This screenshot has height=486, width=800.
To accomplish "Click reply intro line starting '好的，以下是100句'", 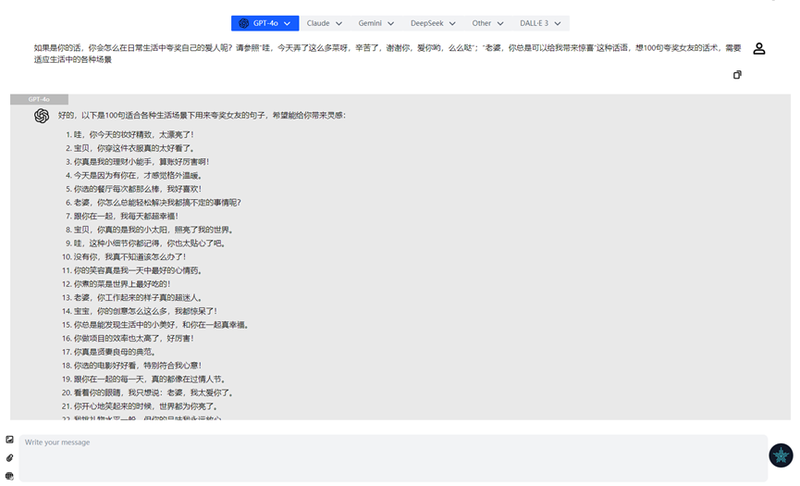I will click(202, 116).
